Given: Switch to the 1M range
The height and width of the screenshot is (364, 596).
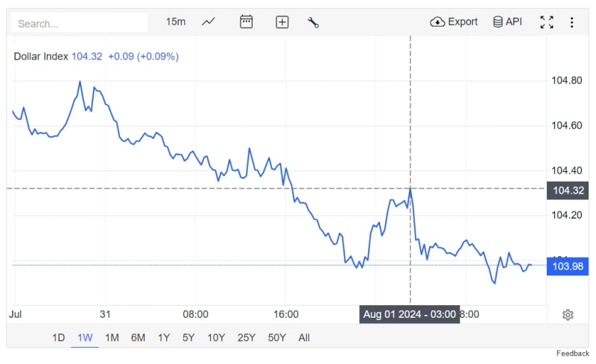Looking at the screenshot, I should (112, 337).
